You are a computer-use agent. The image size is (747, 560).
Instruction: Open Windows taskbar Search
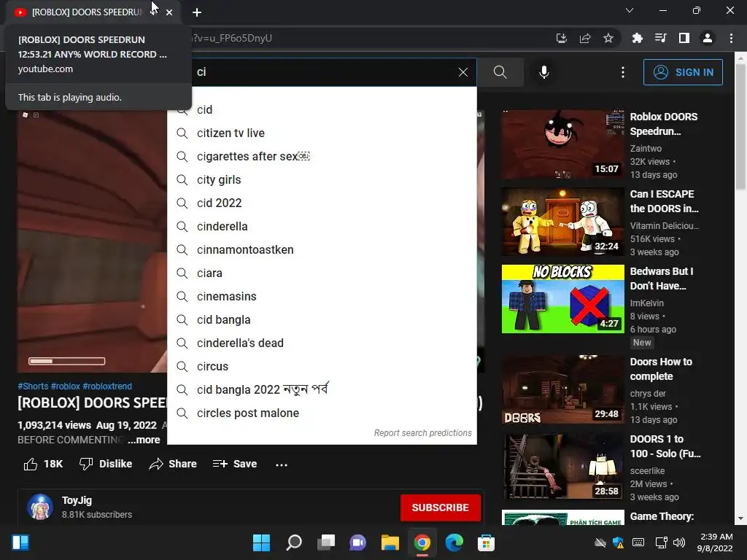point(293,542)
